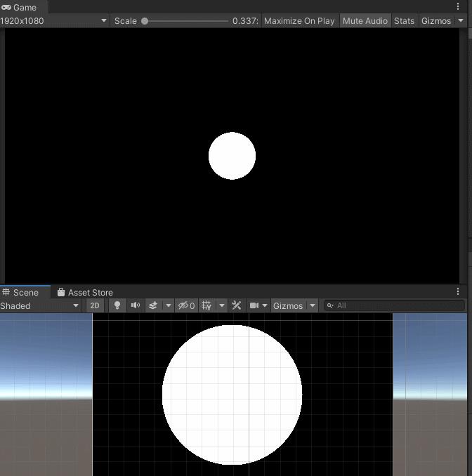Toggle 2D mode in Scene view

[95, 305]
